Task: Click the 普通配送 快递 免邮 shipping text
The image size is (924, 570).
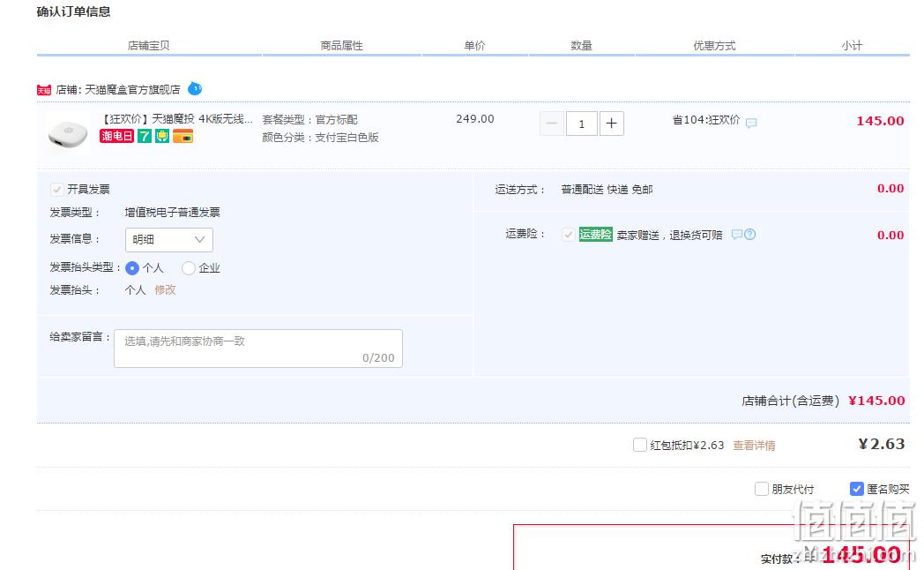Action: pyautogui.click(x=607, y=190)
